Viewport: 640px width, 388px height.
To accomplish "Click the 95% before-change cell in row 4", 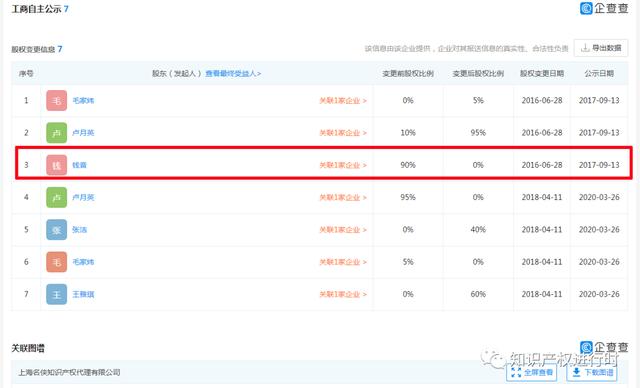I will click(408, 197).
